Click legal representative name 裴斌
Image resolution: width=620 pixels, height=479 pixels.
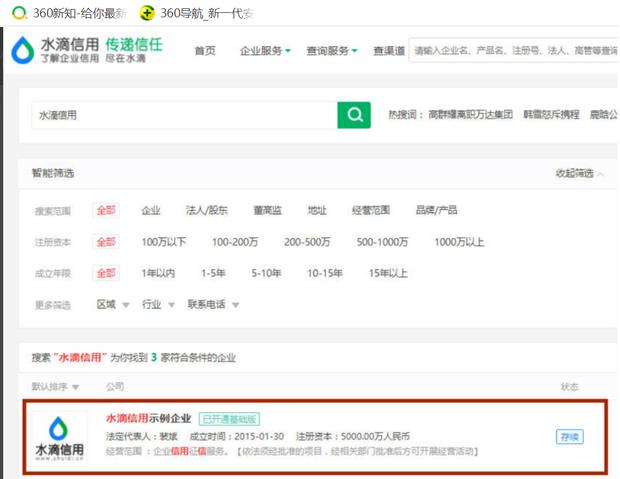(168, 437)
